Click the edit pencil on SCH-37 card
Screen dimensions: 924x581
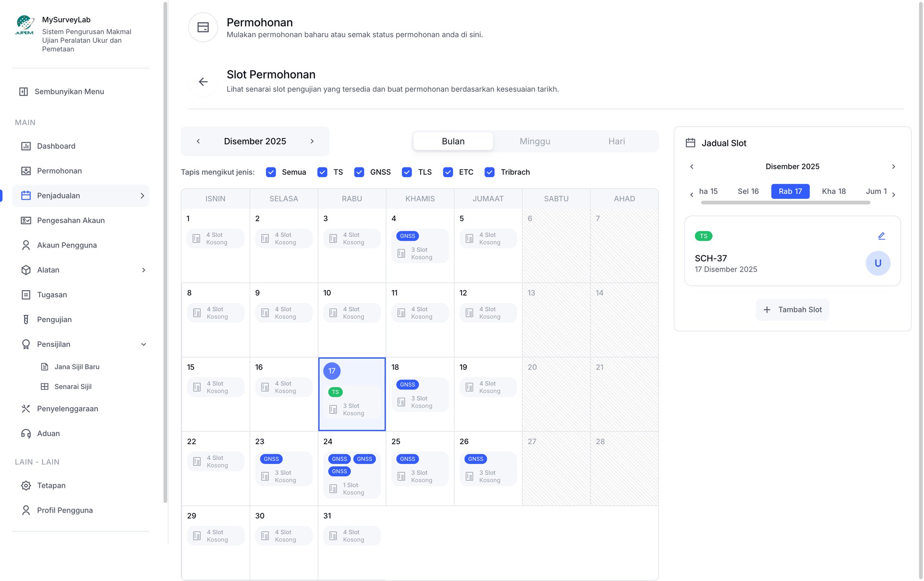click(881, 236)
